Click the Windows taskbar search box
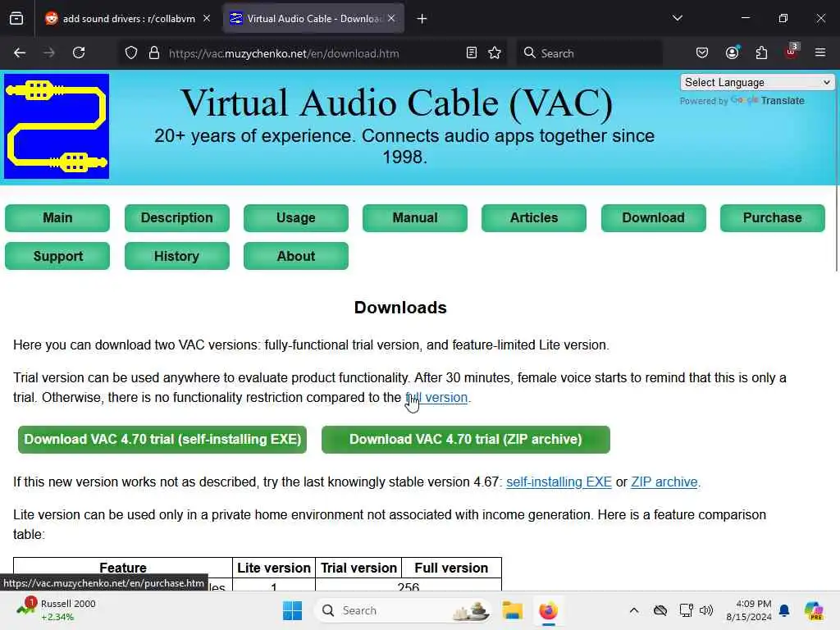This screenshot has width=840, height=630. pyautogui.click(x=404, y=610)
